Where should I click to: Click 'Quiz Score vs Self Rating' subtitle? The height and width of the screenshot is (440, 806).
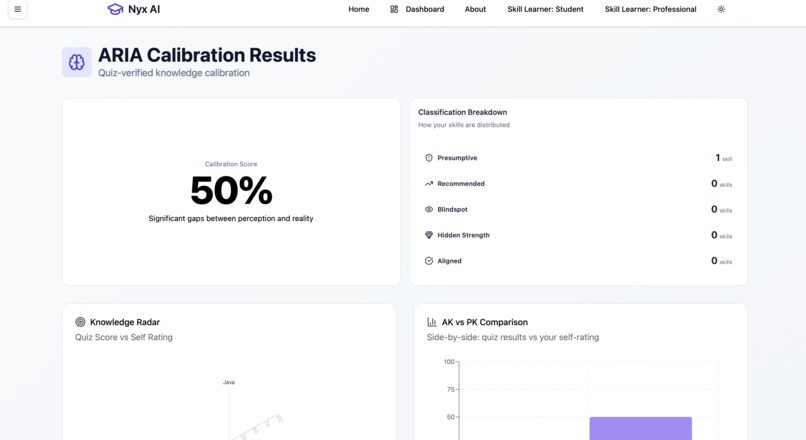124,337
